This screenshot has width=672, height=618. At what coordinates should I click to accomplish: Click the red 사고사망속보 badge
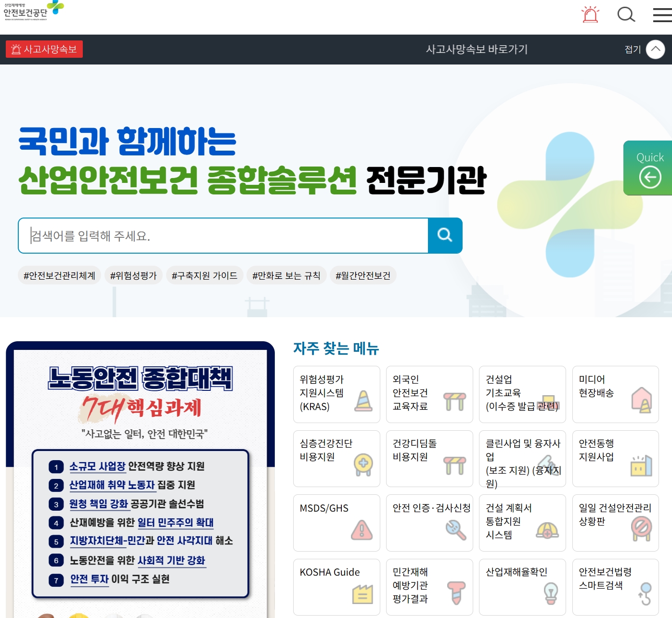44,49
